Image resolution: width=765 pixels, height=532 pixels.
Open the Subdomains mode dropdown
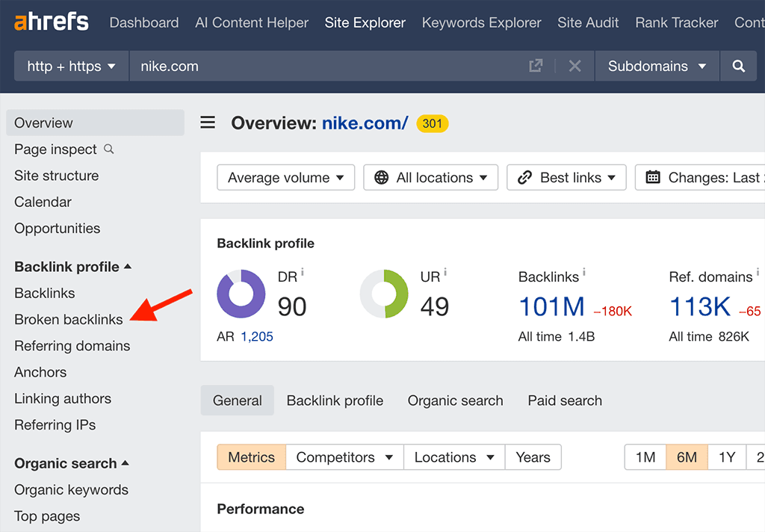tap(657, 66)
